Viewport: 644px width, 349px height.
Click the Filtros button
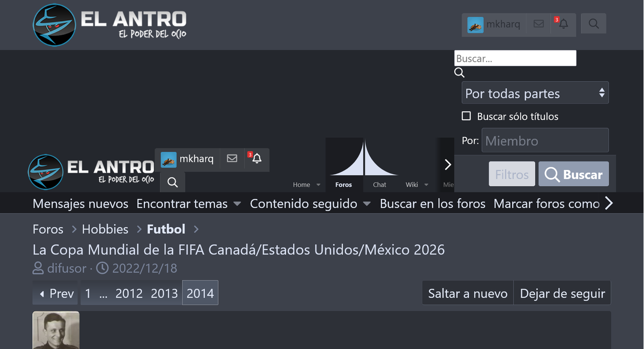pyautogui.click(x=512, y=175)
